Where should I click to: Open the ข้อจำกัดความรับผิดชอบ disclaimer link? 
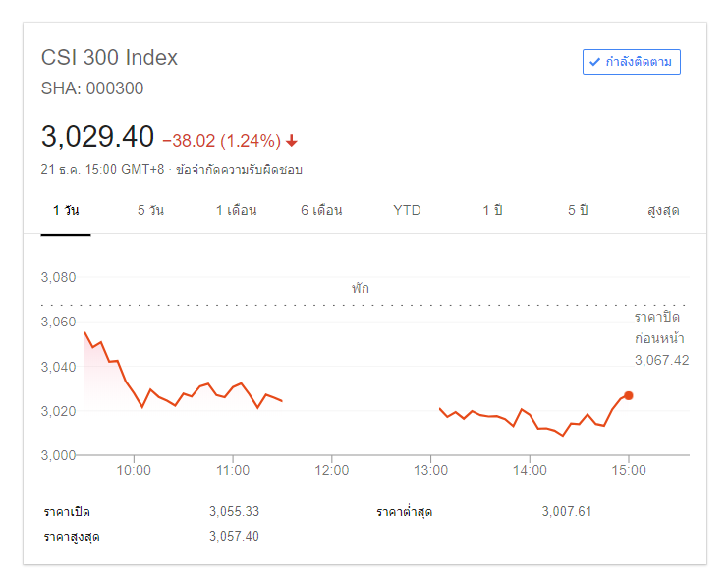pyautogui.click(x=239, y=170)
